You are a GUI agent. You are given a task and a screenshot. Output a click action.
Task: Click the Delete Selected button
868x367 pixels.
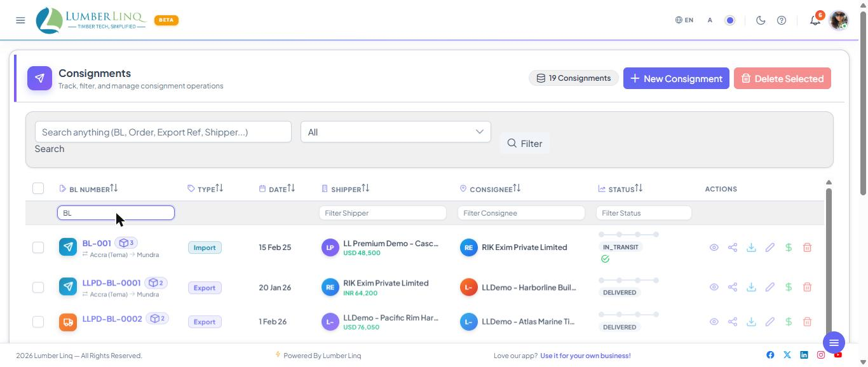click(782, 78)
